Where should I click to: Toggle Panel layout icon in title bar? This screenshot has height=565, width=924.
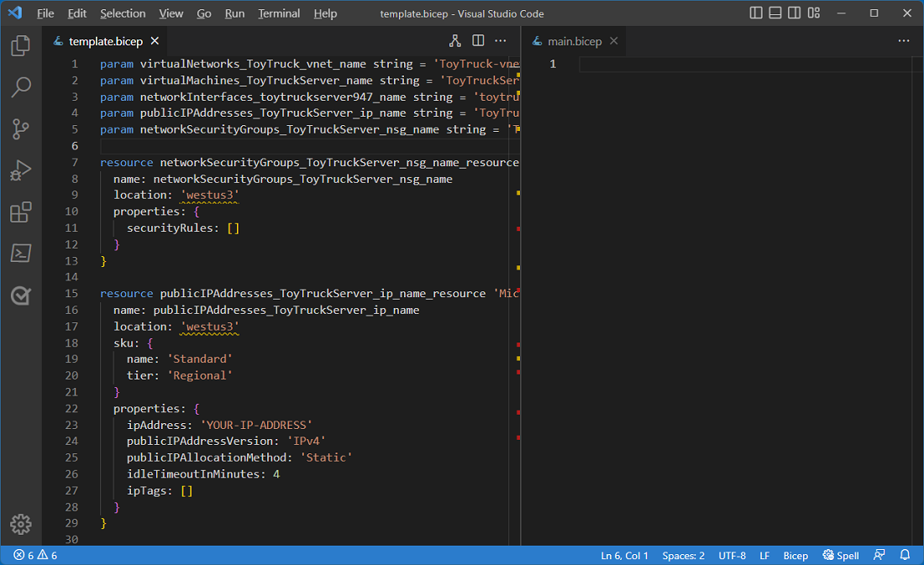point(775,13)
